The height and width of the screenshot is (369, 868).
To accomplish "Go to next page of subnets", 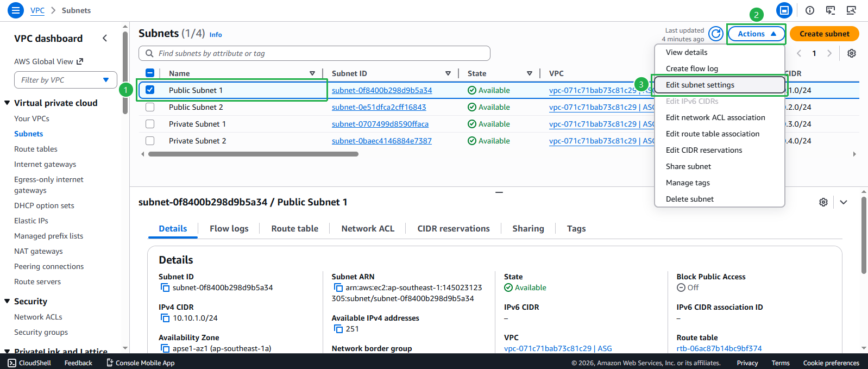I will [x=829, y=53].
